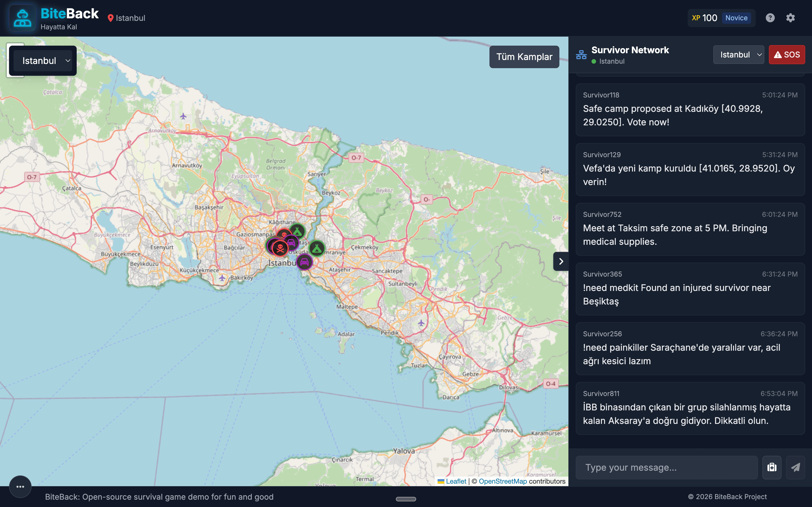Collapse chat panel with the chevron arrow
The image size is (812, 507).
tap(561, 261)
